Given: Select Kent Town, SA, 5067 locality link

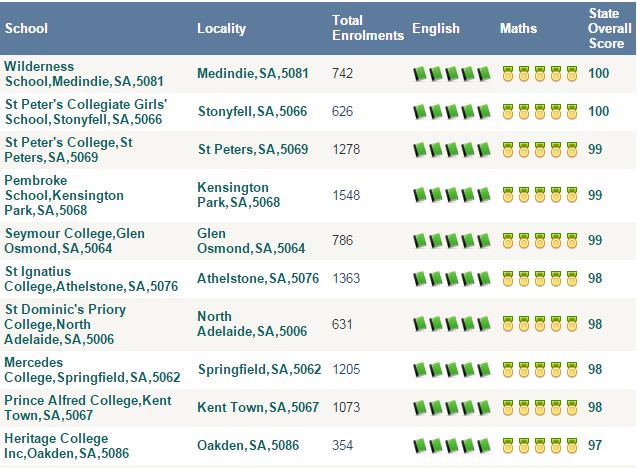Looking at the screenshot, I should click(260, 407).
